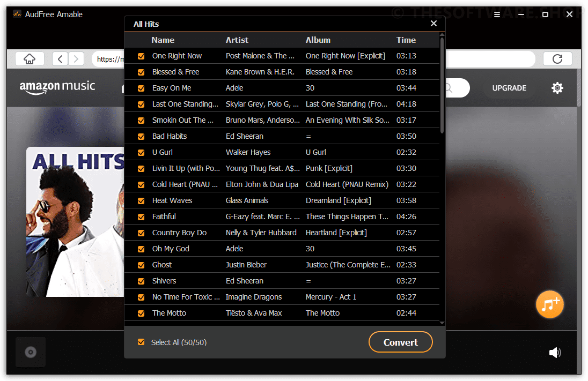Deselect the U Gurl checkbox

click(x=141, y=153)
